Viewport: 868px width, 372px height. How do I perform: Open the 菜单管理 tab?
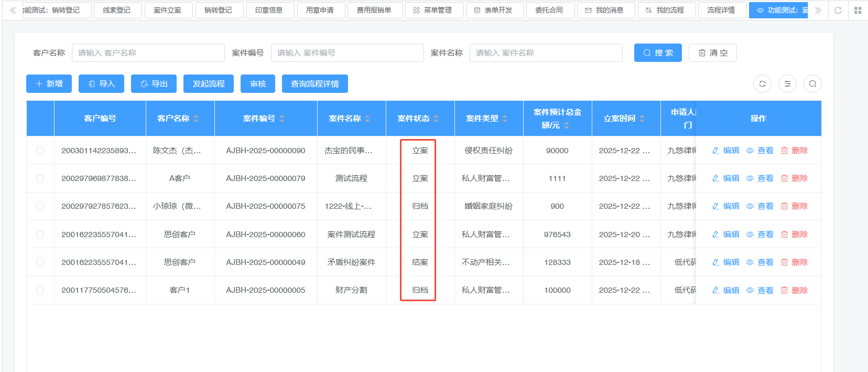(433, 10)
